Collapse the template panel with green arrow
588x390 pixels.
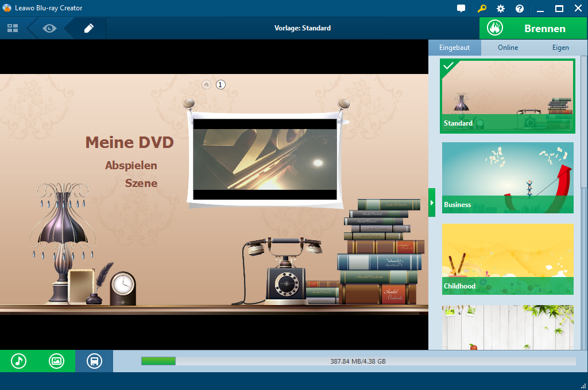(432, 202)
